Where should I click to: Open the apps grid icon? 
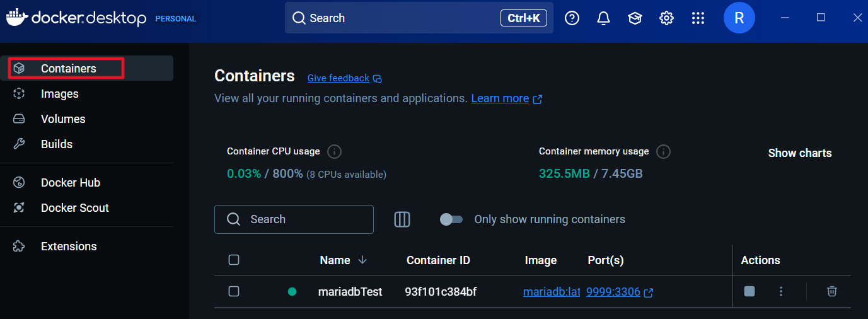coord(698,18)
